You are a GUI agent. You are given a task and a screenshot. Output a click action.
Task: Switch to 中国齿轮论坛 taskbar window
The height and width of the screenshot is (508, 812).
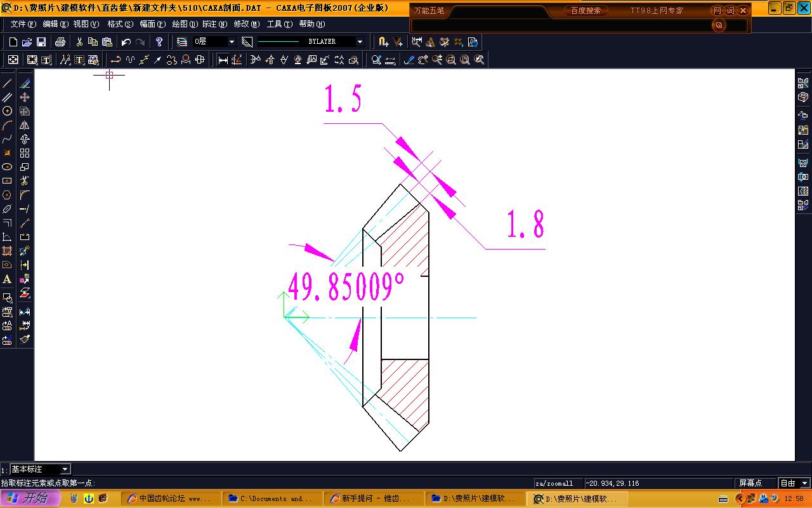coord(171,498)
